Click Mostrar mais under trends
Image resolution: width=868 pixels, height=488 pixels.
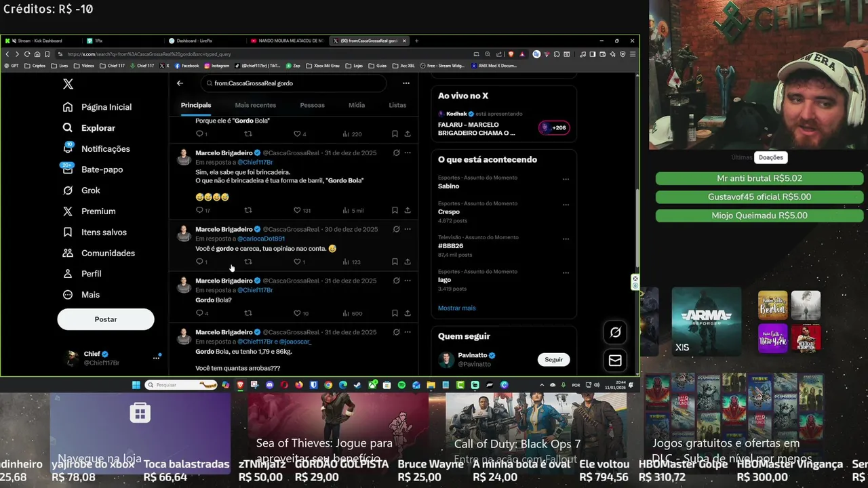456,308
